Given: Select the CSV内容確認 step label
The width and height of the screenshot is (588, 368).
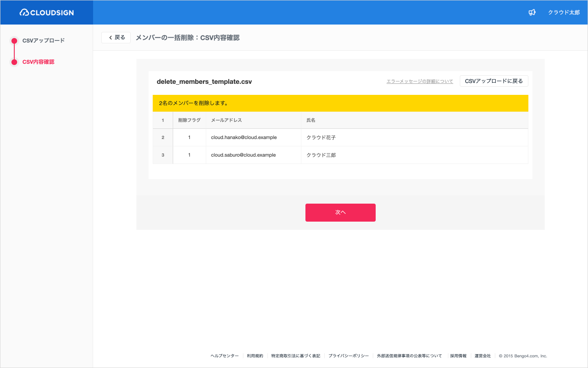Looking at the screenshot, I should tap(38, 62).
